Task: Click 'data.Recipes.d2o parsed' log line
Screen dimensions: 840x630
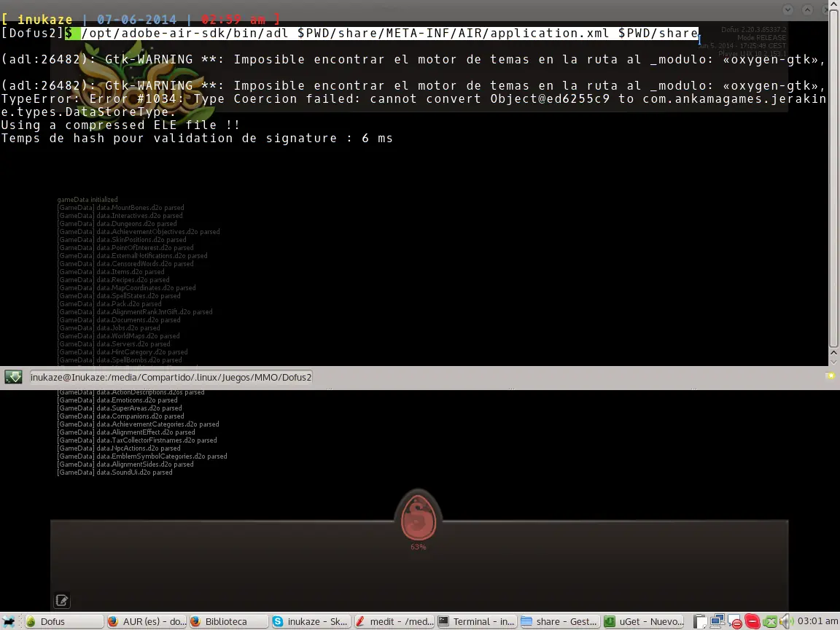Action: (113, 280)
